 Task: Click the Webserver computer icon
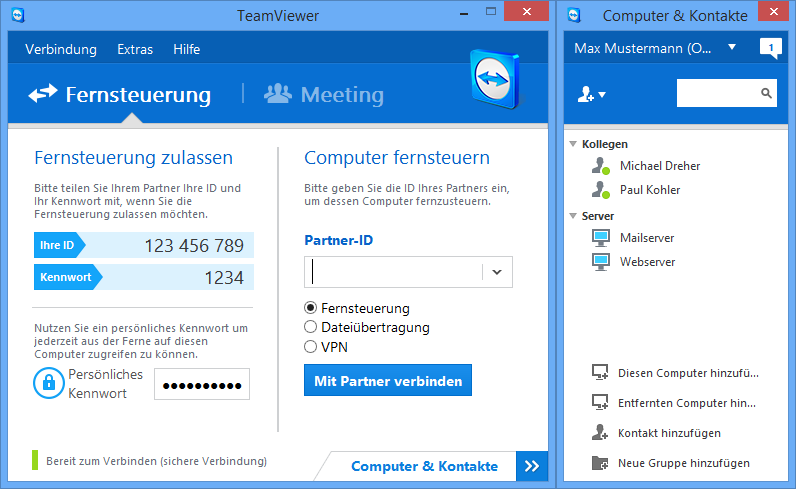(601, 262)
